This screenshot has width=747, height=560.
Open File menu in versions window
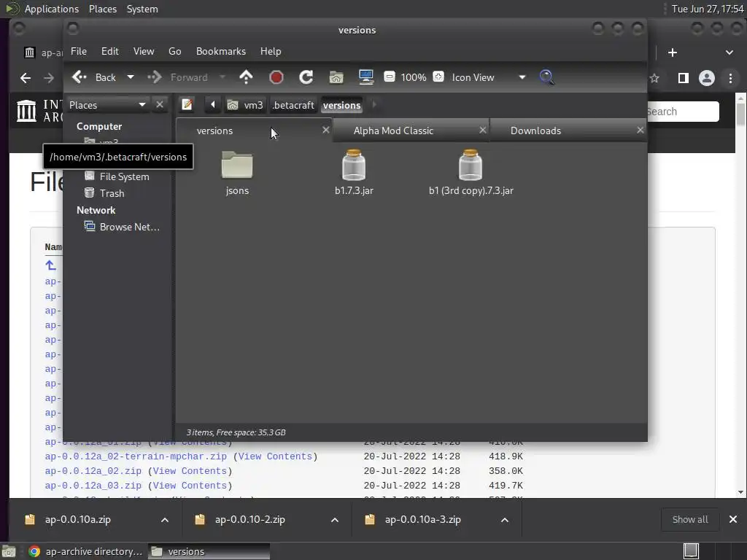pyautogui.click(x=79, y=51)
